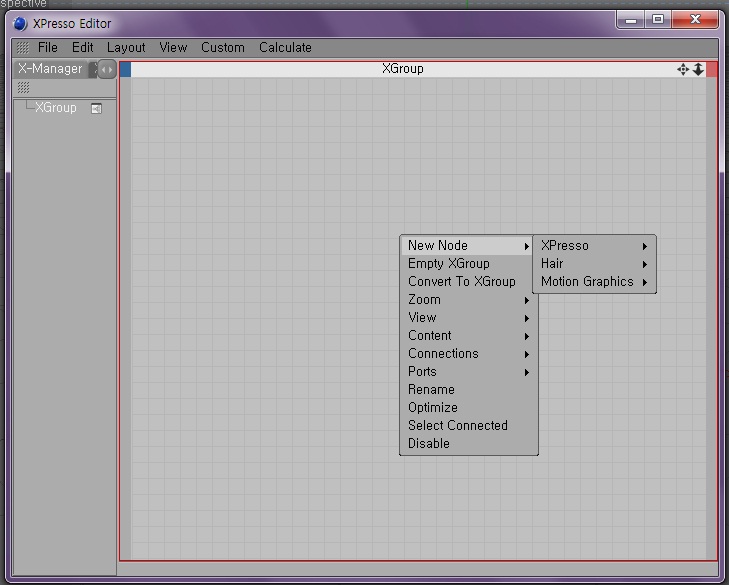
Task: Click the red output port corner of XGroup
Action: tap(711, 69)
